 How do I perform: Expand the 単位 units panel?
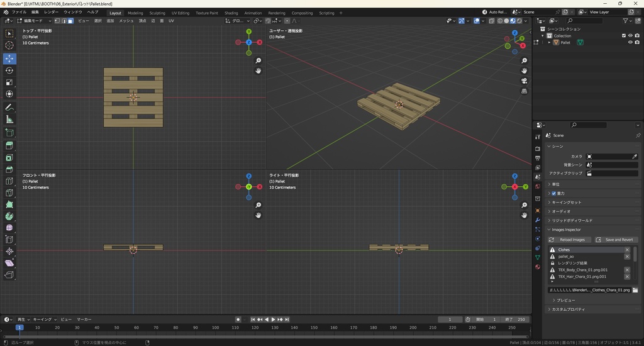[555, 184]
